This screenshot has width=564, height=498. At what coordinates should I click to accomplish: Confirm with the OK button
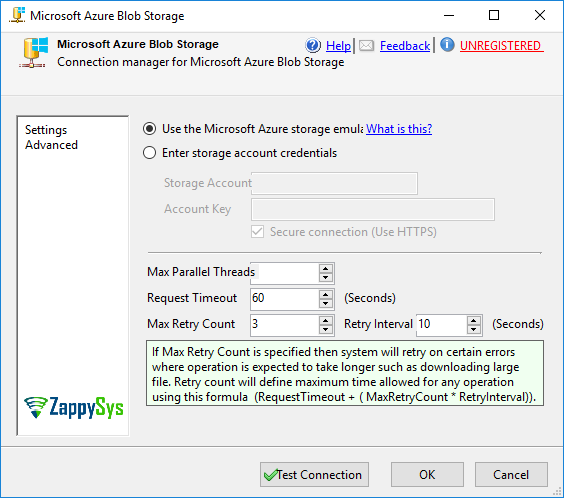427,475
